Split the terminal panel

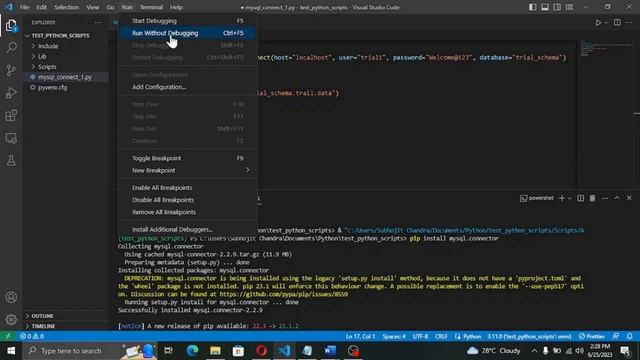580,198
